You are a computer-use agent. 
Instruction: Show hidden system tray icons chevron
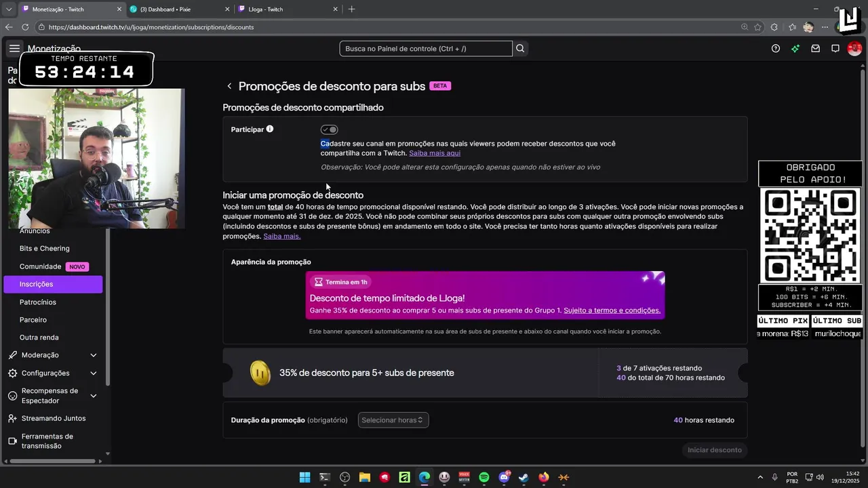[759, 477]
